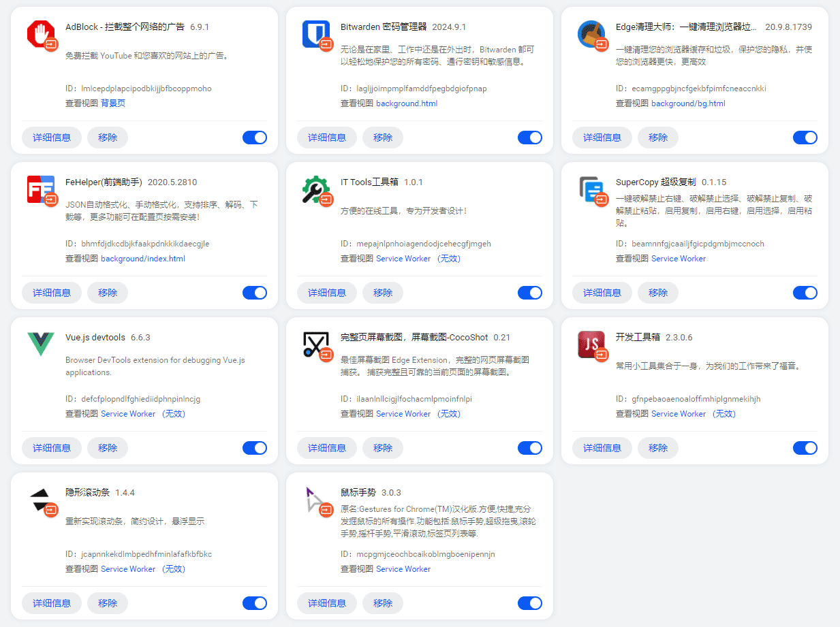Open IT Tools工具箱 详细信息
Viewport: 840px width, 627px height.
pyautogui.click(x=327, y=293)
